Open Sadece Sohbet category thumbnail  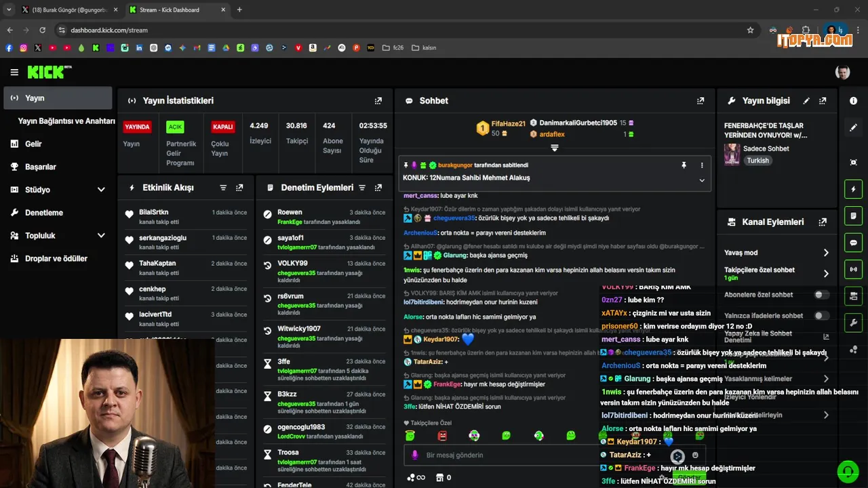coord(732,155)
